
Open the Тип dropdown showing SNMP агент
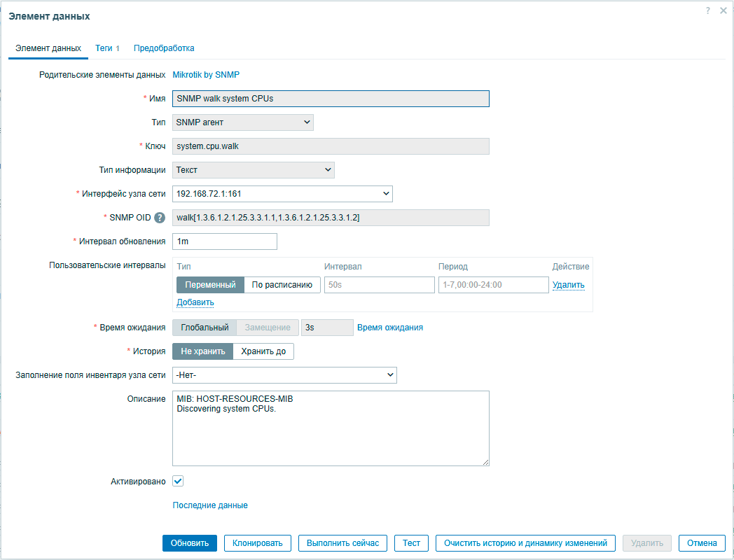pyautogui.click(x=243, y=122)
